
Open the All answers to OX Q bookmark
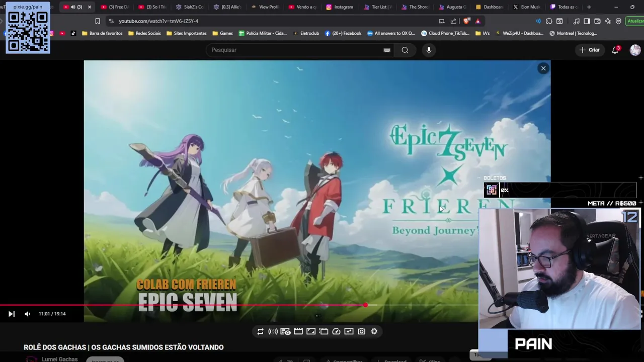coord(391,33)
